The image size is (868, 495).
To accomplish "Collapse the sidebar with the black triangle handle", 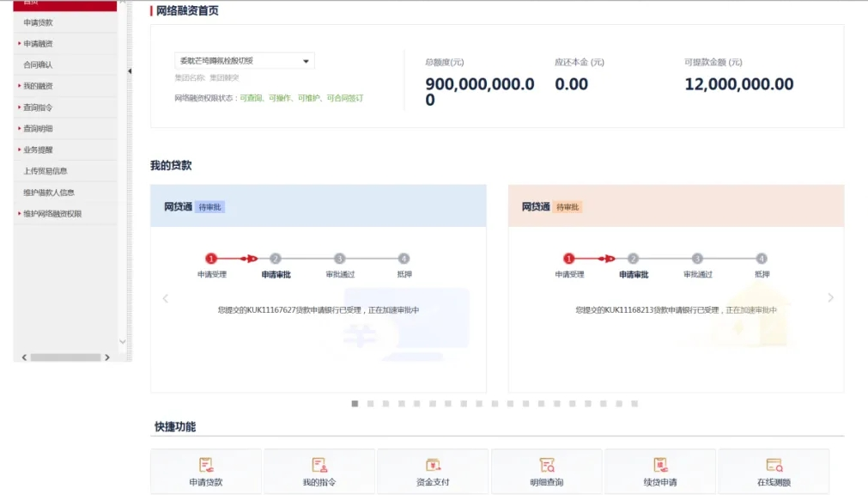I will (x=130, y=71).
